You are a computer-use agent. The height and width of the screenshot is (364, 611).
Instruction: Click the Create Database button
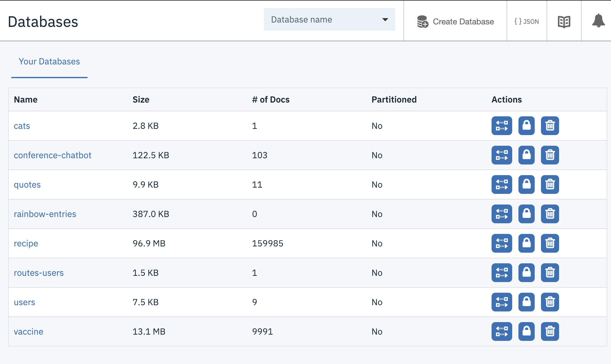point(455,22)
